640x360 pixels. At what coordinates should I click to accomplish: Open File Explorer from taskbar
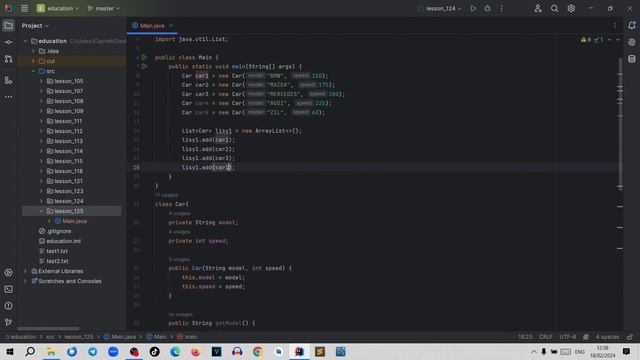(x=51, y=352)
